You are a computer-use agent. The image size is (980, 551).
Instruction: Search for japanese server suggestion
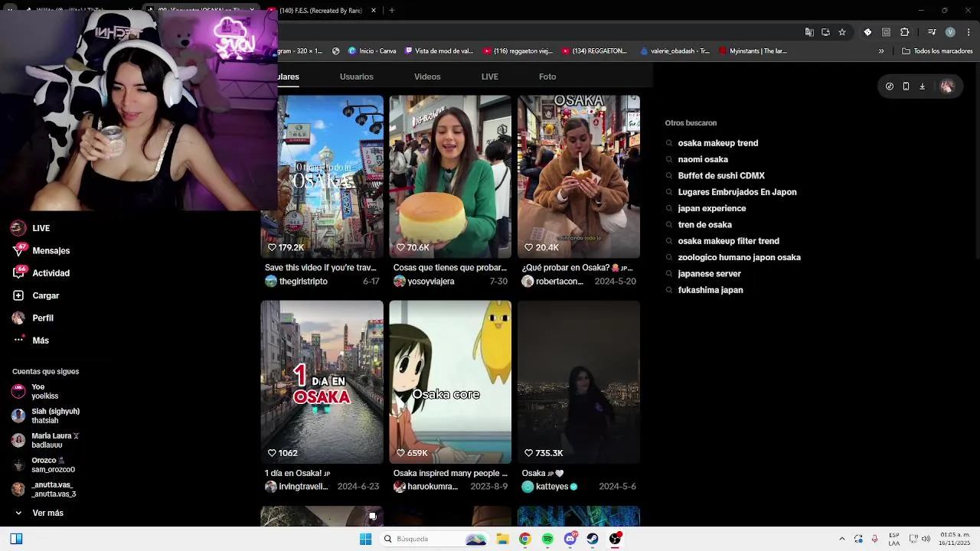[709, 274]
